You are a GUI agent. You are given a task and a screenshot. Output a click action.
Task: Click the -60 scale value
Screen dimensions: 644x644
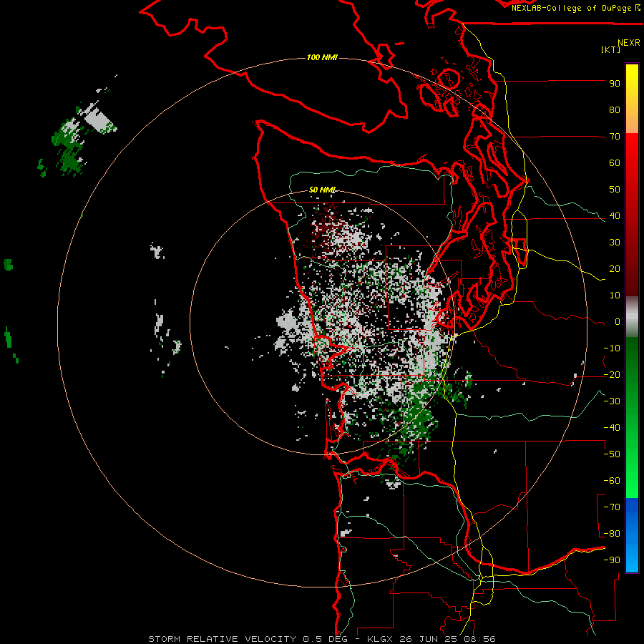[x=612, y=481]
